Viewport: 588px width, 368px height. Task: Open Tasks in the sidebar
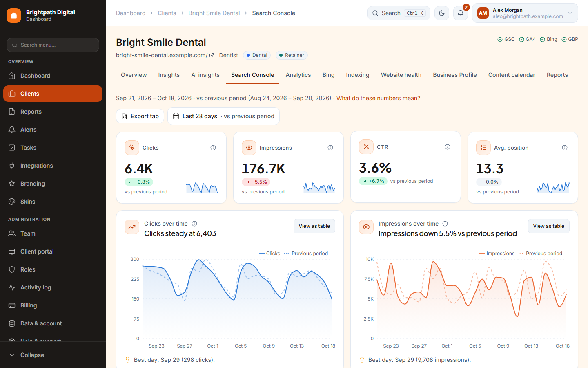tap(53, 148)
